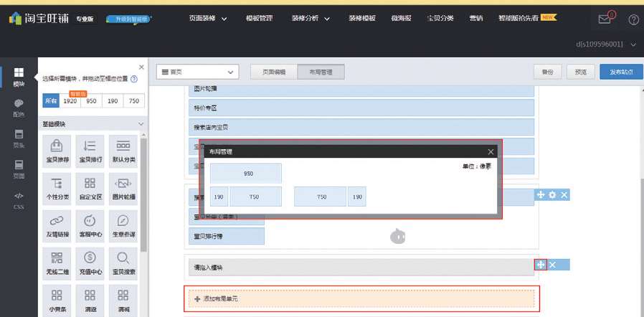Open the CSS code panel

(x=19, y=200)
